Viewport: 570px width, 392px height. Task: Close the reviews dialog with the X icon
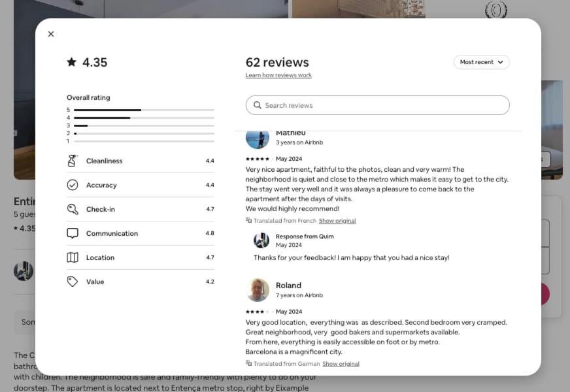51,34
